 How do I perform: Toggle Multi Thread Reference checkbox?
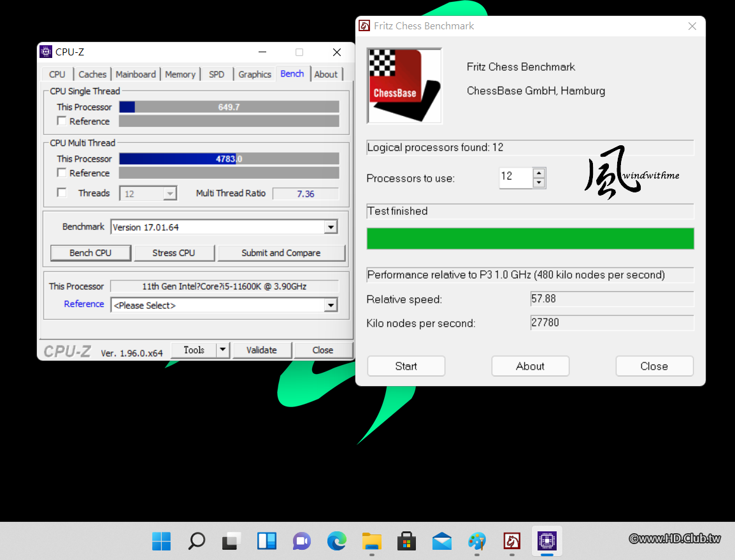point(61,173)
